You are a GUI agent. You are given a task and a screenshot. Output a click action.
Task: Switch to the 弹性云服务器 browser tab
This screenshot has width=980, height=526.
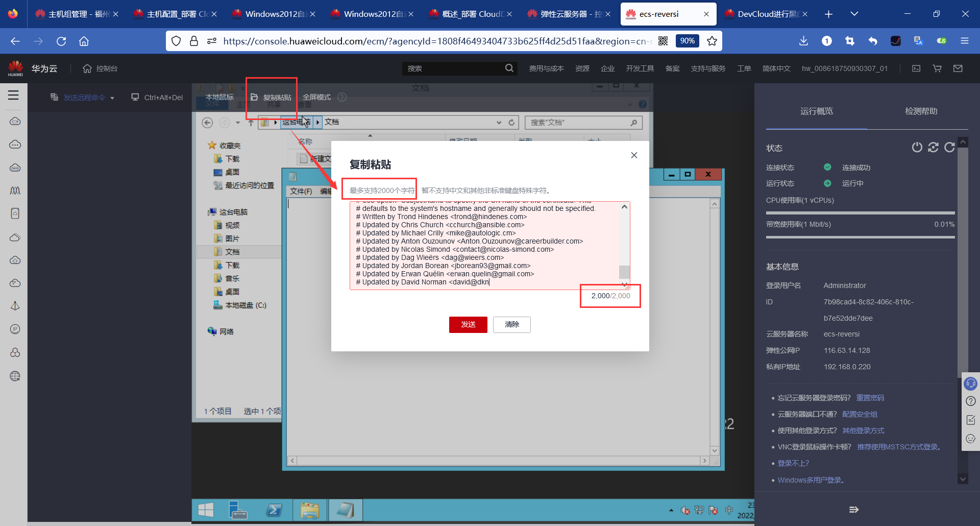point(569,14)
